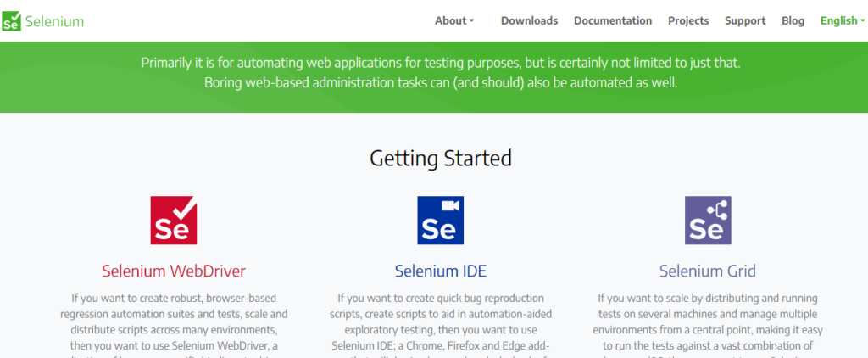Click the Selenium Grid heading link
The image size is (868, 358).
(708, 271)
